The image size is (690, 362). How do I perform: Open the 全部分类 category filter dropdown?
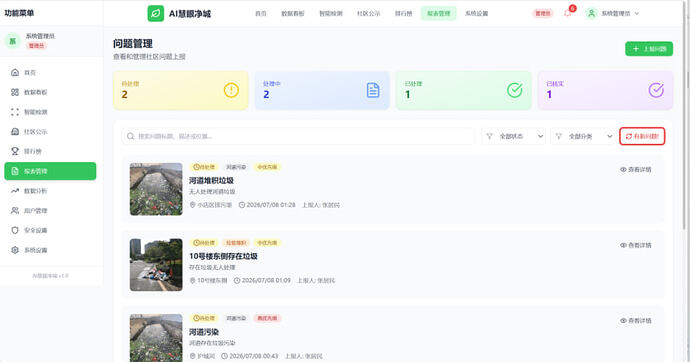[x=583, y=136]
